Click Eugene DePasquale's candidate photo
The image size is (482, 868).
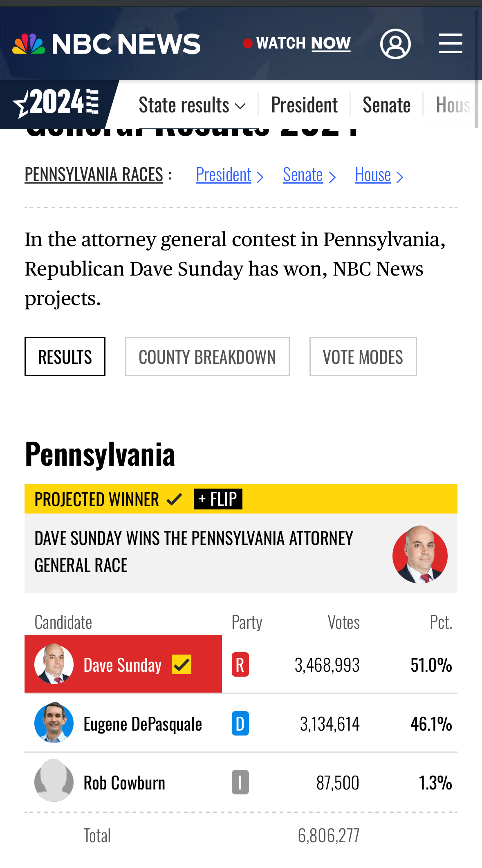pyautogui.click(x=54, y=723)
